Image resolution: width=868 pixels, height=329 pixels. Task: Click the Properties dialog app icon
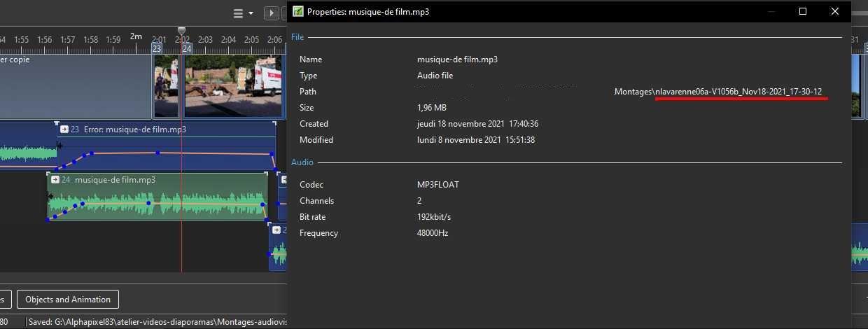[298, 11]
